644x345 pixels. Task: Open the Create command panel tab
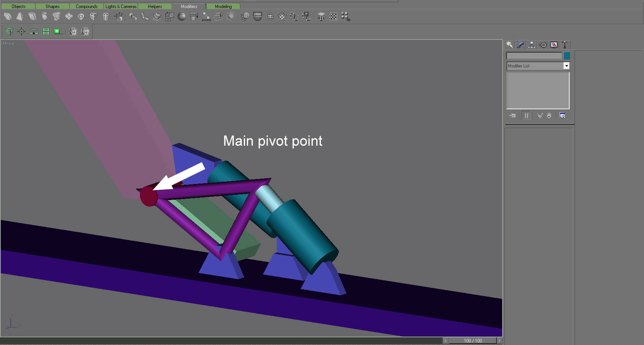pyautogui.click(x=509, y=45)
